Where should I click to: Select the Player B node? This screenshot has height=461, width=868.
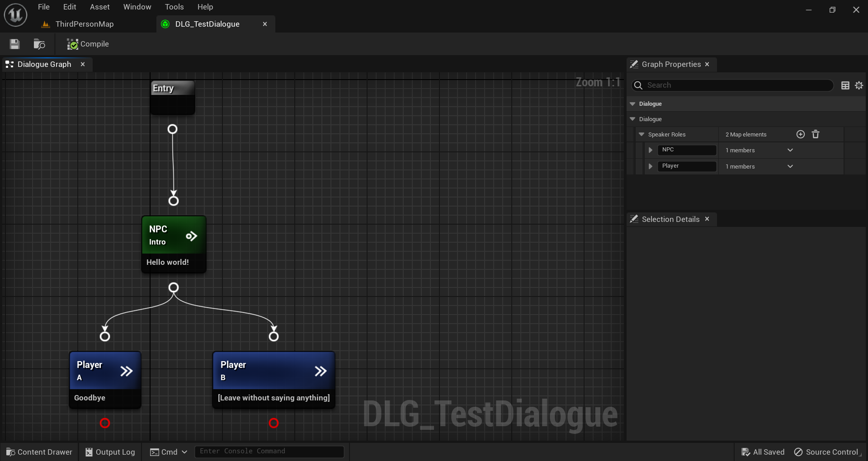(274, 380)
